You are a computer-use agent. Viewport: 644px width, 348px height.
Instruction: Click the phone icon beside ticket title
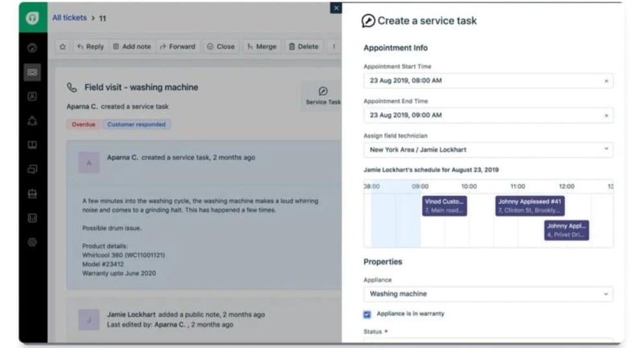(x=72, y=87)
